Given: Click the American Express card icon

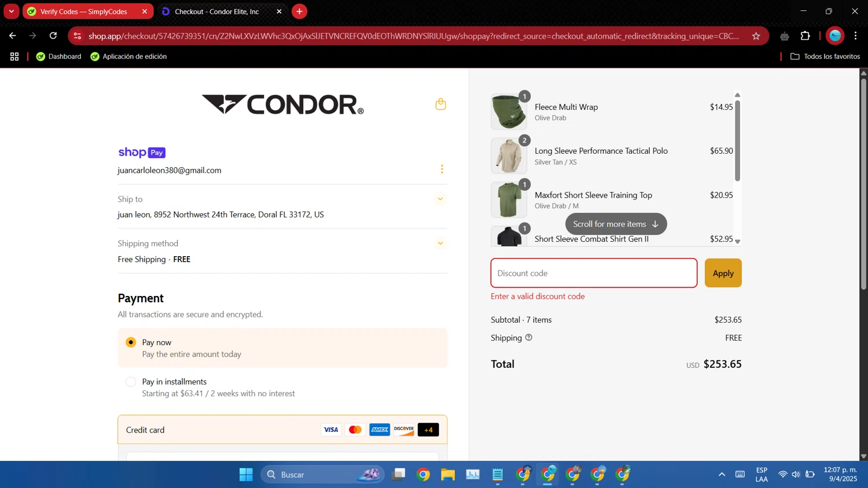Looking at the screenshot, I should click(x=380, y=430).
